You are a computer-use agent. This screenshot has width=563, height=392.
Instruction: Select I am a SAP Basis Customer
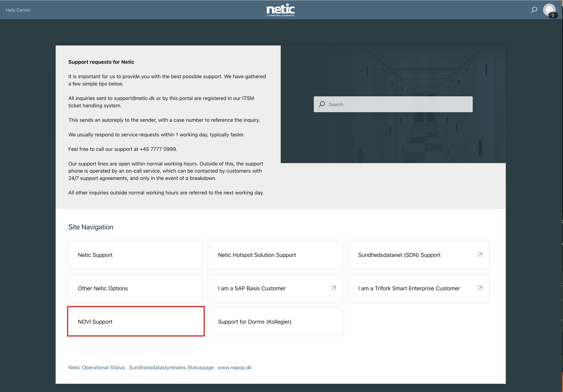tap(275, 288)
